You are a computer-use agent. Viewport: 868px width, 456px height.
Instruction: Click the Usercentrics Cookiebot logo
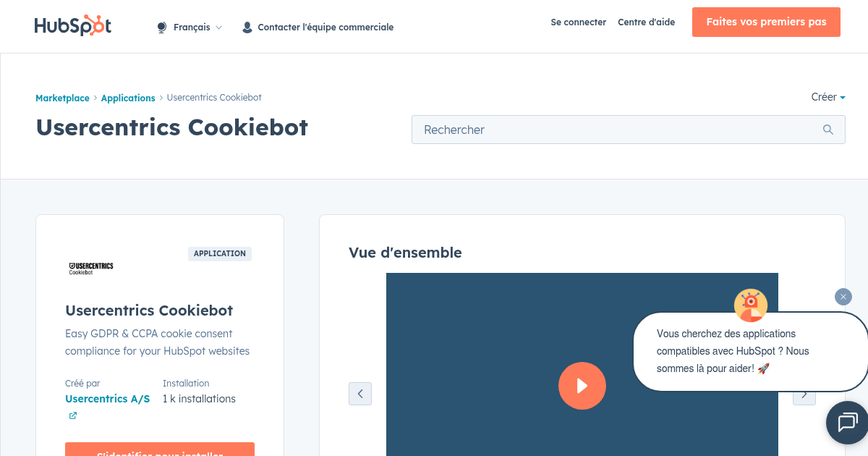click(91, 269)
